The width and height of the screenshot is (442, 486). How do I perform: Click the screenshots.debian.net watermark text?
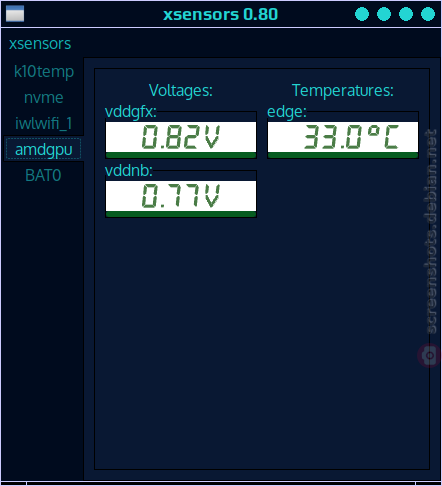click(430, 231)
